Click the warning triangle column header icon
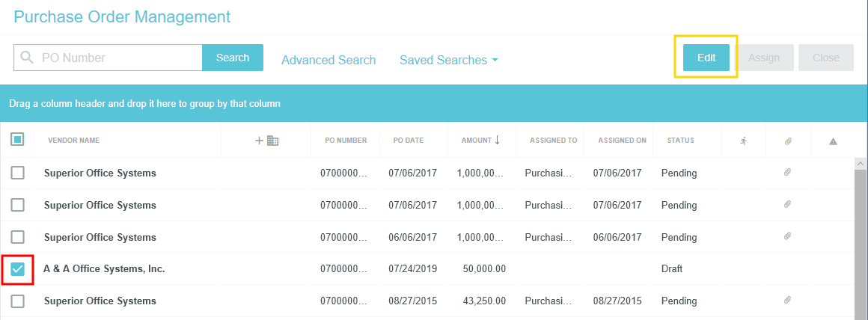868x320 pixels. click(833, 141)
